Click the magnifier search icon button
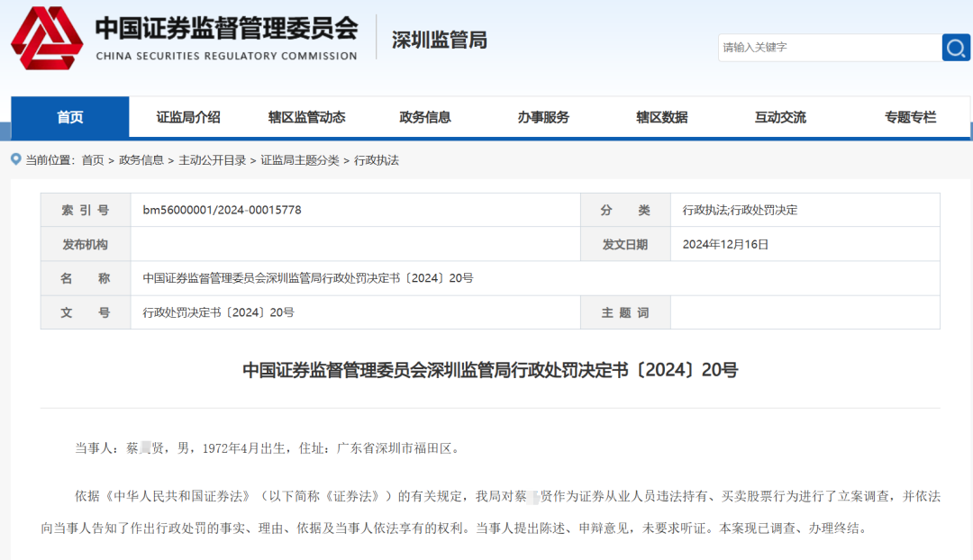This screenshot has height=560, width=973. [x=955, y=47]
